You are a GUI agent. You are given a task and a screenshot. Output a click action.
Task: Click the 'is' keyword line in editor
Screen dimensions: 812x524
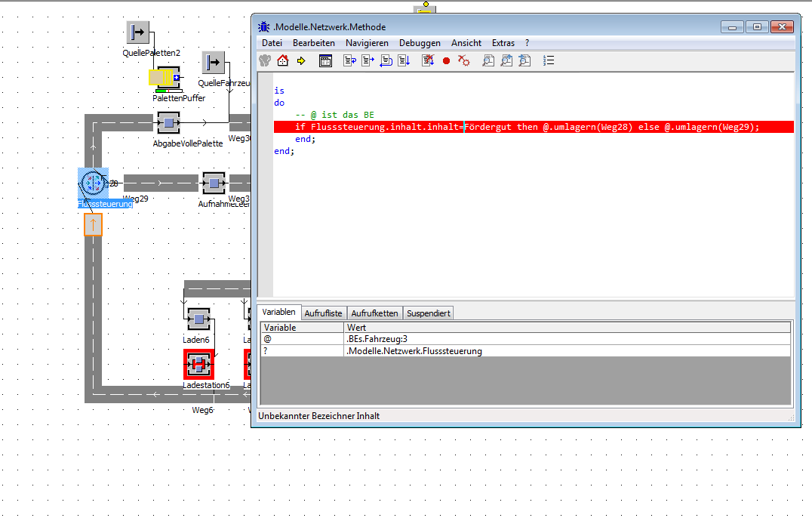[279, 91]
